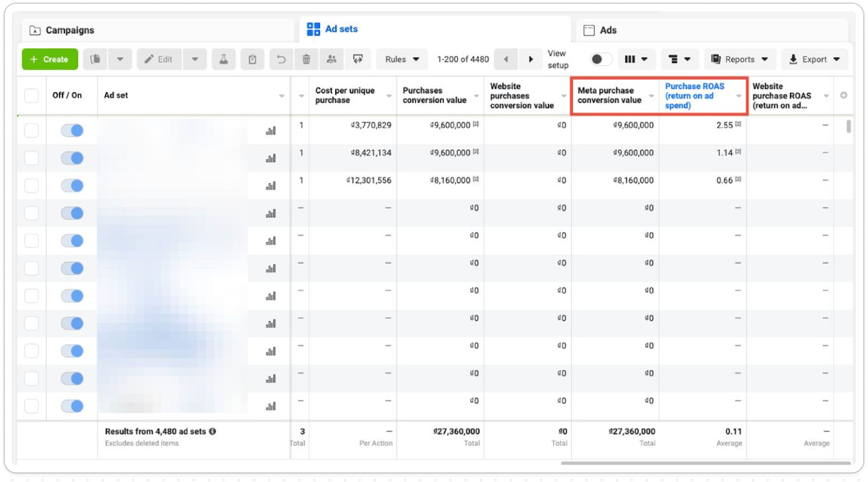
Task: Click the audience people icon
Action: [x=331, y=59]
